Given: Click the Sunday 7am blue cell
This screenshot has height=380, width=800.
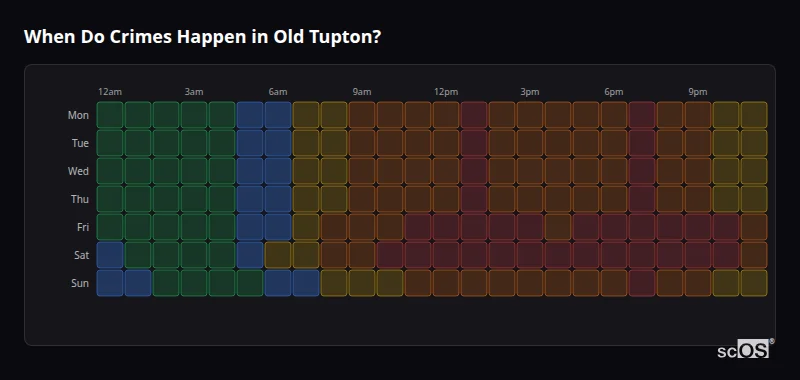Looking at the screenshot, I should 306,283.
